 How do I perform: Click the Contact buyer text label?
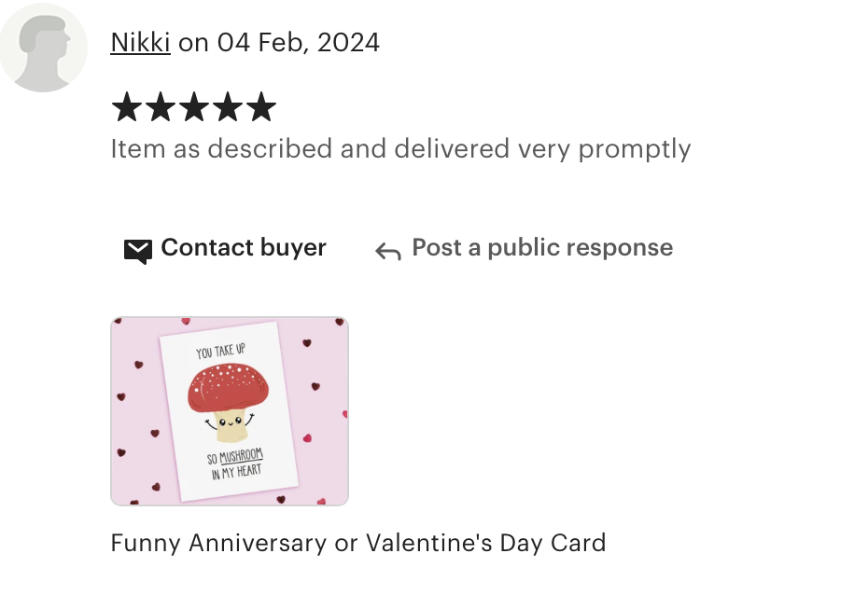pyautogui.click(x=244, y=248)
